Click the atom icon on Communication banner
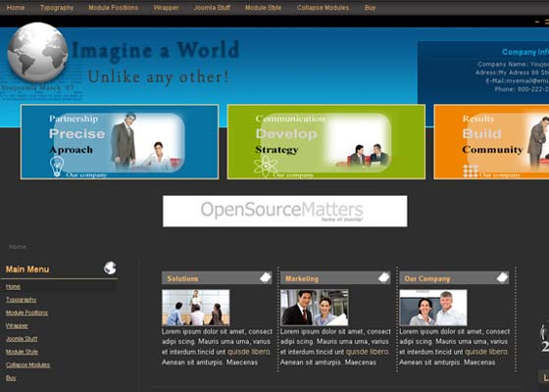Screen dimensions: 549x392 (x=266, y=167)
